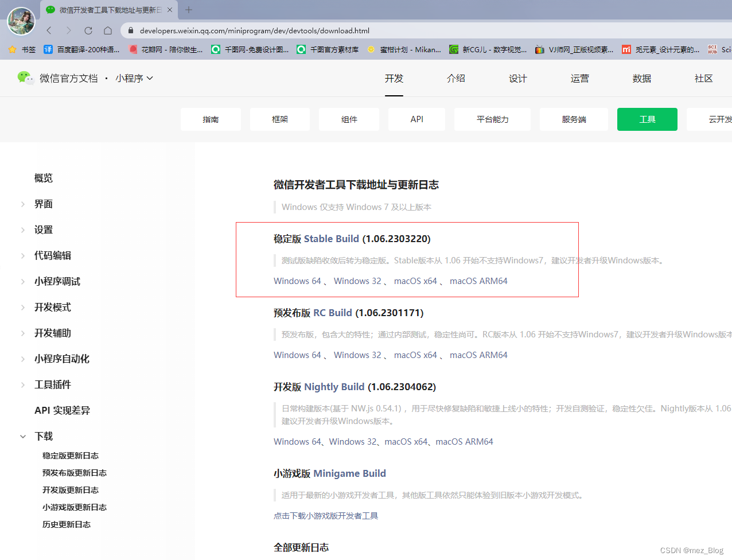
Task: Open 稳定版更新日志 sidebar item
Action: tap(71, 456)
